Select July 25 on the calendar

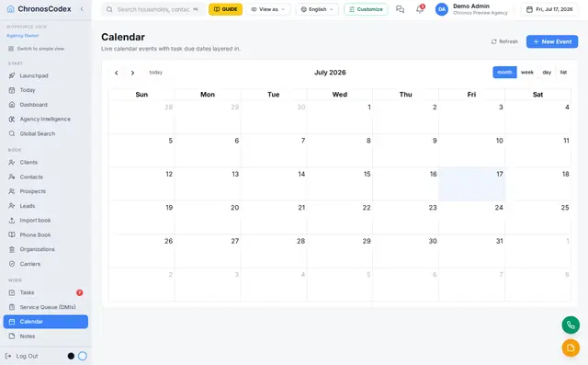pyautogui.click(x=537, y=218)
